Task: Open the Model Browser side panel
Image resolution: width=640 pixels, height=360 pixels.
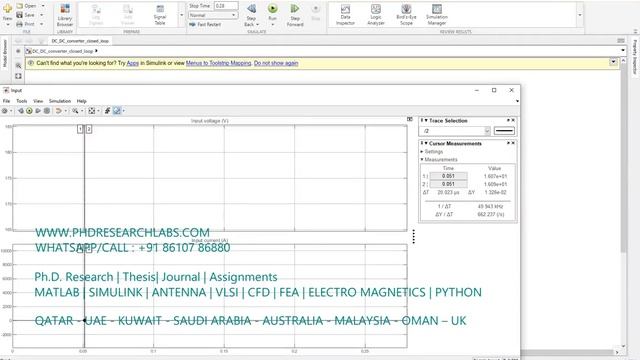Action: 5,53
